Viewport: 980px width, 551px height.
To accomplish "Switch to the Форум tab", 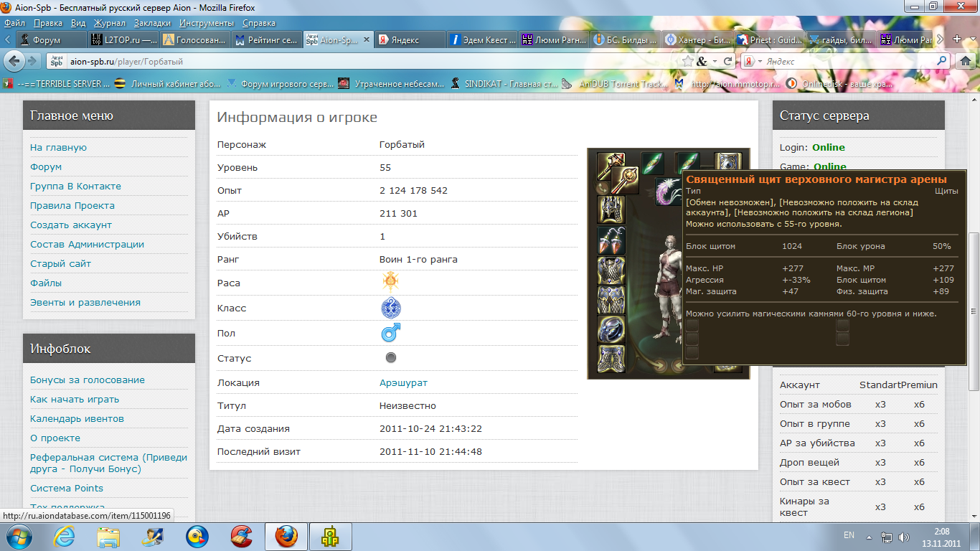I will [x=50, y=40].
